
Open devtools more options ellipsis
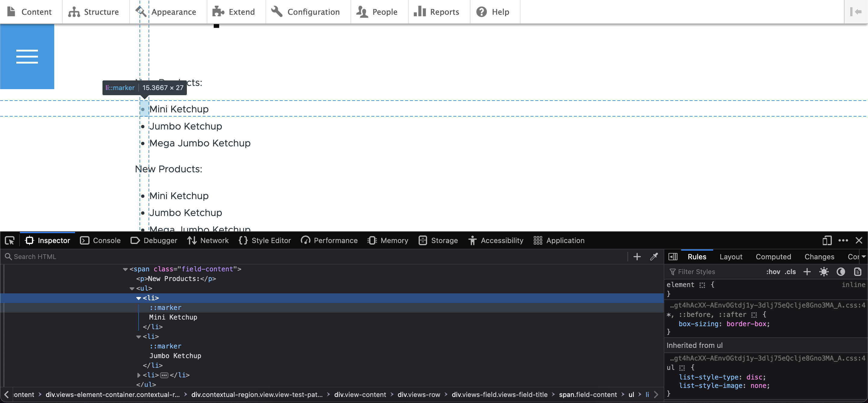click(x=843, y=240)
